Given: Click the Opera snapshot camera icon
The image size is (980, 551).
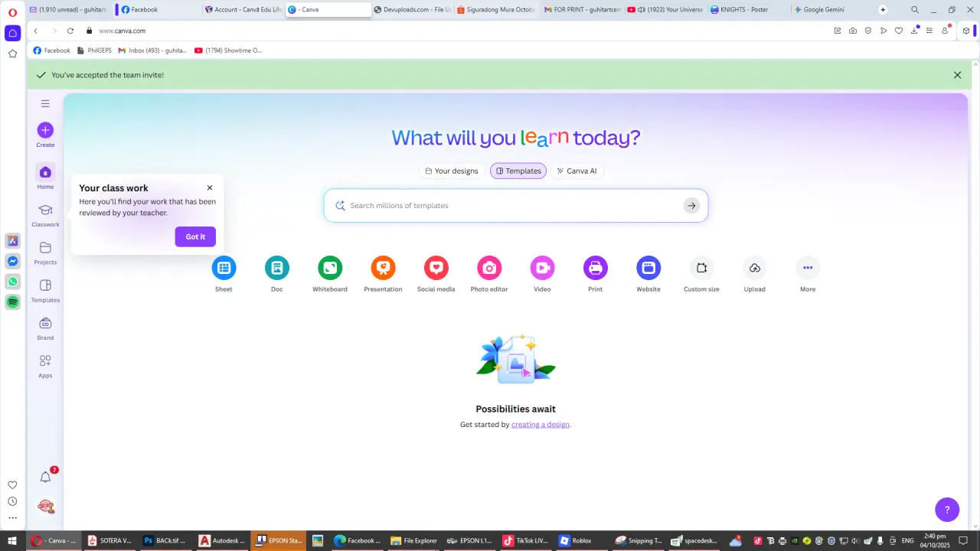Looking at the screenshot, I should coord(853,31).
